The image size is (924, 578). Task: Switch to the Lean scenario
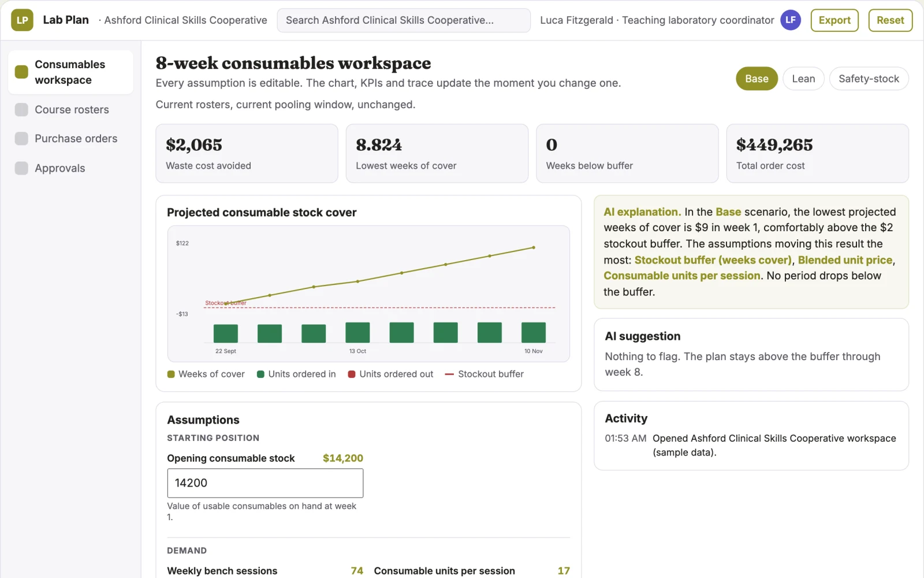(803, 79)
